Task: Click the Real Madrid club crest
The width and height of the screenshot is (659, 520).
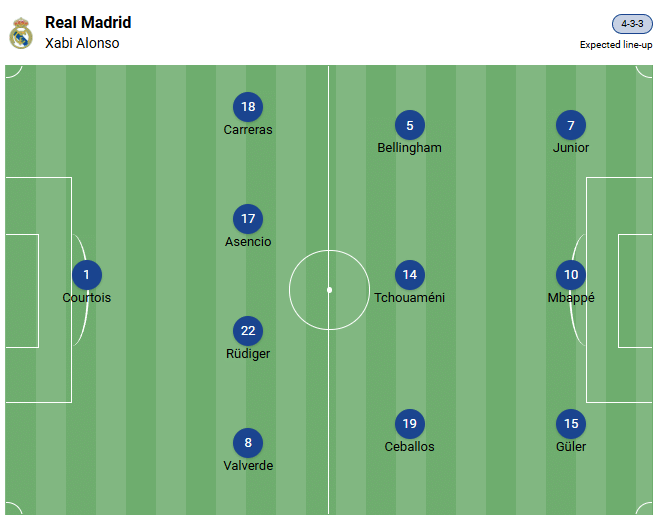Action: (21, 33)
